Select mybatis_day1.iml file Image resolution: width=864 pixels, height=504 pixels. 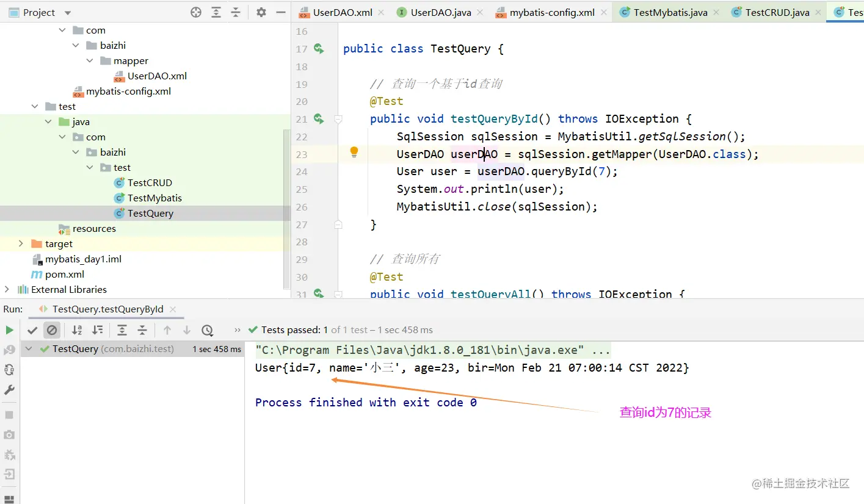(77, 259)
